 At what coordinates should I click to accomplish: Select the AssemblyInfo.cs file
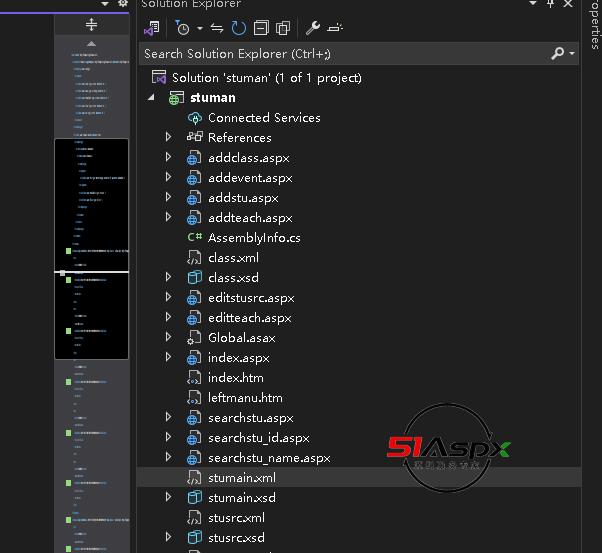point(253,237)
